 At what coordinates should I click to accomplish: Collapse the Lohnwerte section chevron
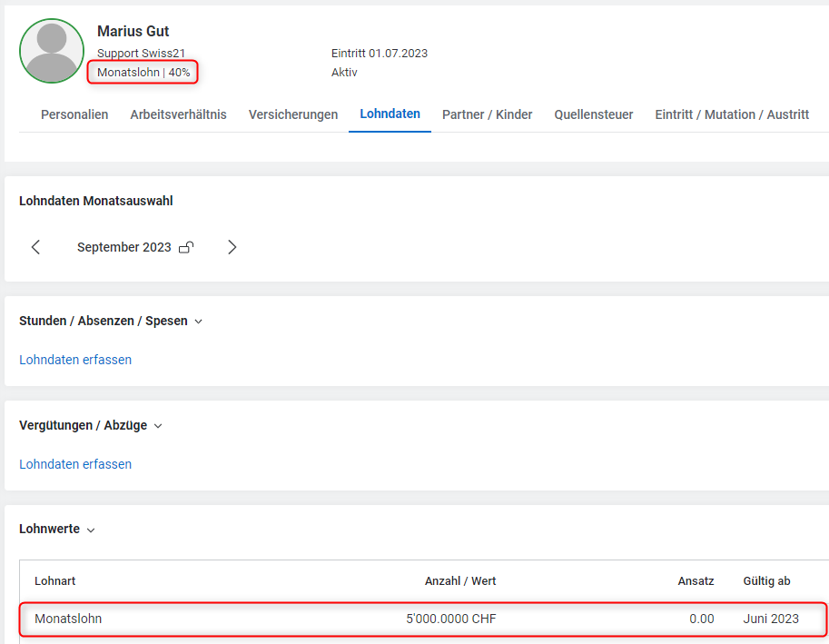tap(91, 530)
